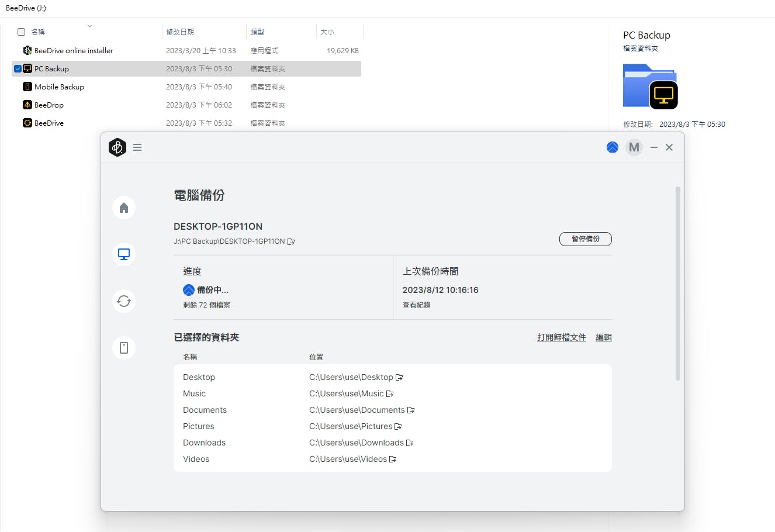Go to Home in BeeDrive sidebar
775x532 pixels.
pyautogui.click(x=124, y=208)
